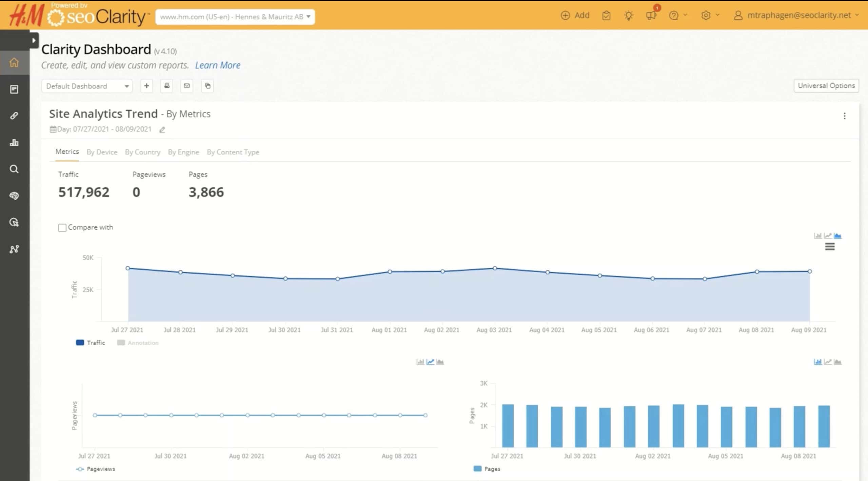Click the Aug 03 2021 traffic data point
The width and height of the screenshot is (868, 481).
[x=495, y=268]
